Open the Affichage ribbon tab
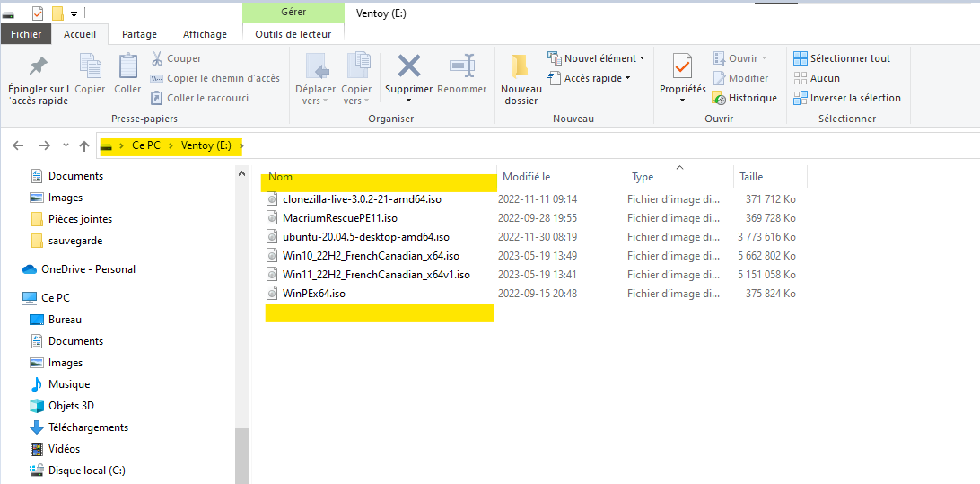This screenshot has width=980, height=484. [205, 34]
